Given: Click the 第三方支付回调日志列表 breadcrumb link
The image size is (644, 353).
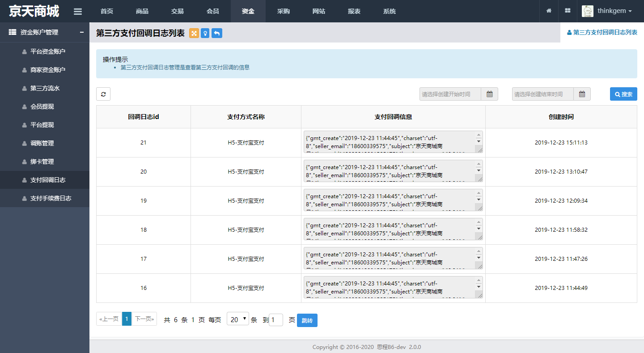Looking at the screenshot, I should click(602, 32).
